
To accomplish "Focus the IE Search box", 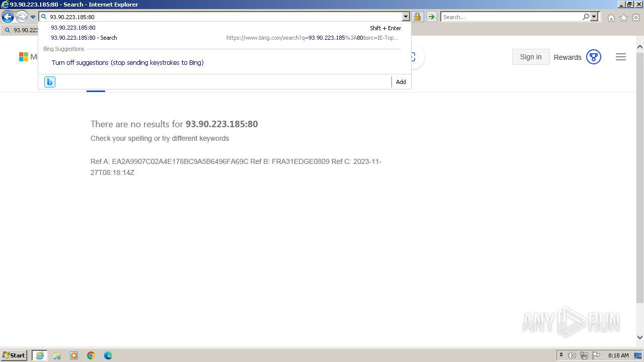I will (511, 17).
